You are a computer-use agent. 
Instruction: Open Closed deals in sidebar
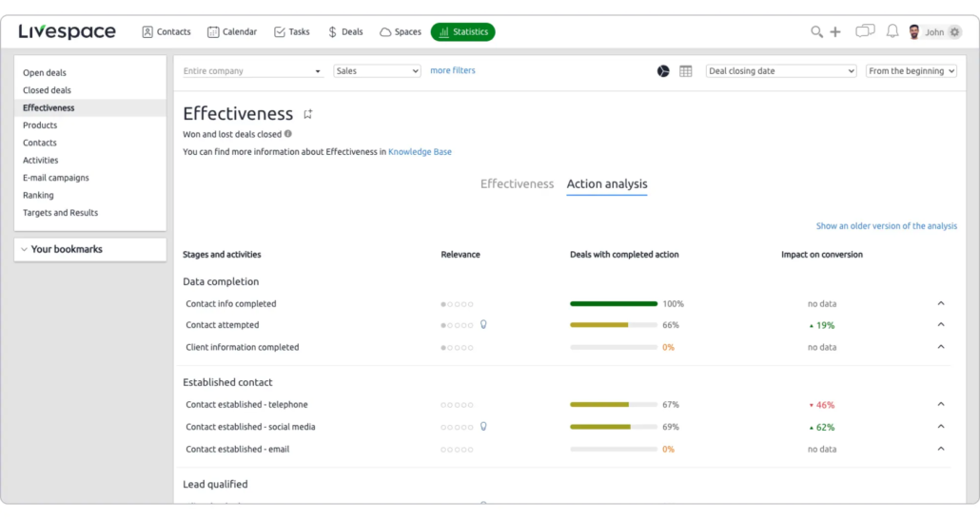47,90
